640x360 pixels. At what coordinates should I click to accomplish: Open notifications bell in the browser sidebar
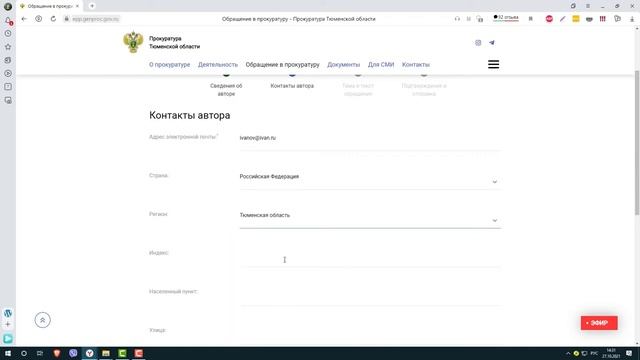pyautogui.click(x=8, y=20)
